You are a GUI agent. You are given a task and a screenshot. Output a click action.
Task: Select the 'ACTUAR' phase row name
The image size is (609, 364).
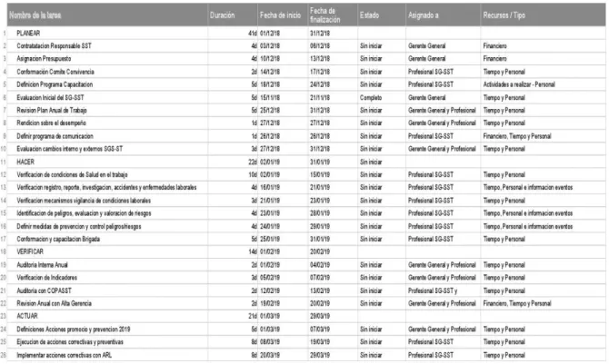(27, 316)
